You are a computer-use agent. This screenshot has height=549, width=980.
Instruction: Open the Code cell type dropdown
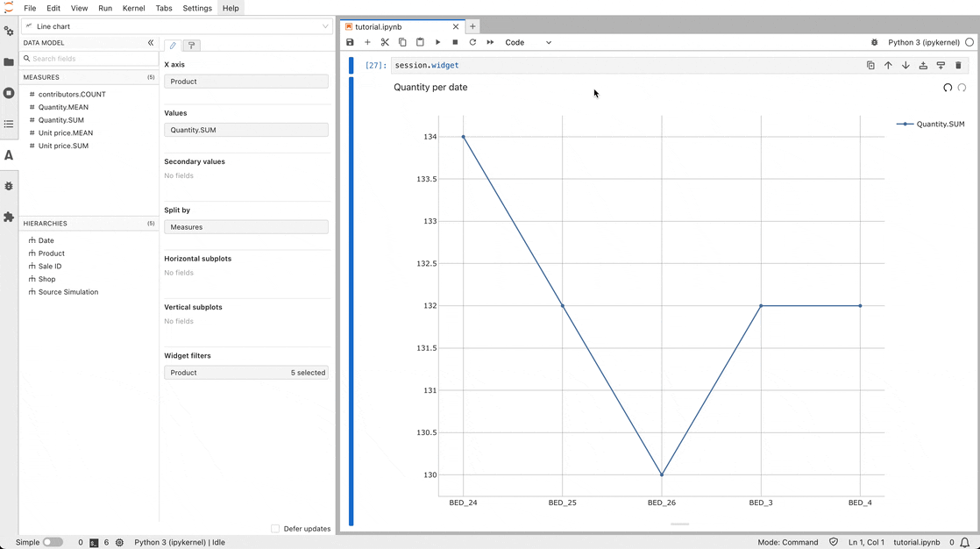(x=528, y=42)
